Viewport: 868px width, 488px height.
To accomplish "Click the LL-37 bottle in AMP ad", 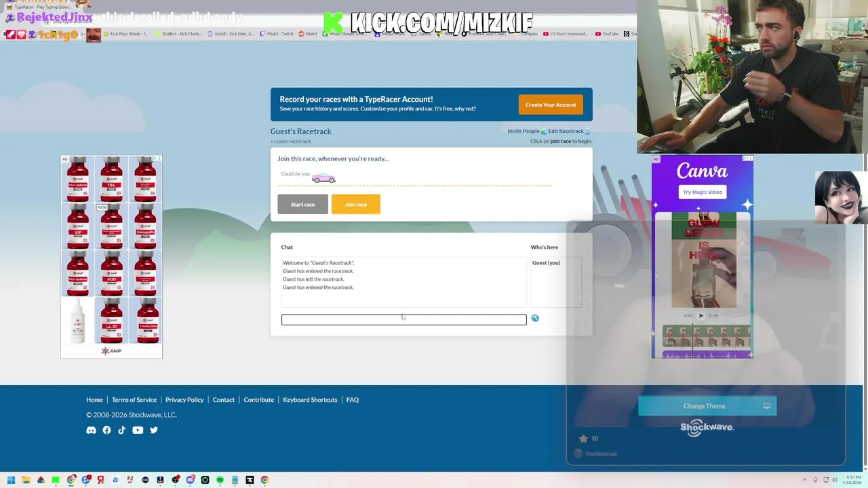I will [111, 320].
